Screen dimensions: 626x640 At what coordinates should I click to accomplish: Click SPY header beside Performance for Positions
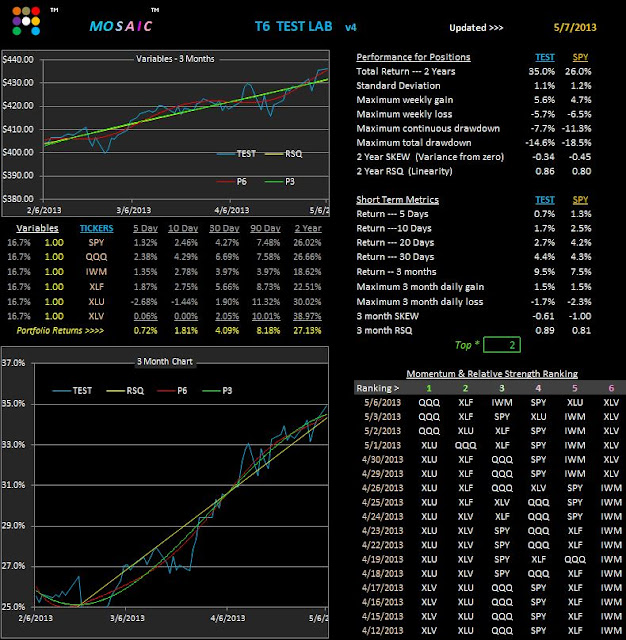pyautogui.click(x=580, y=57)
